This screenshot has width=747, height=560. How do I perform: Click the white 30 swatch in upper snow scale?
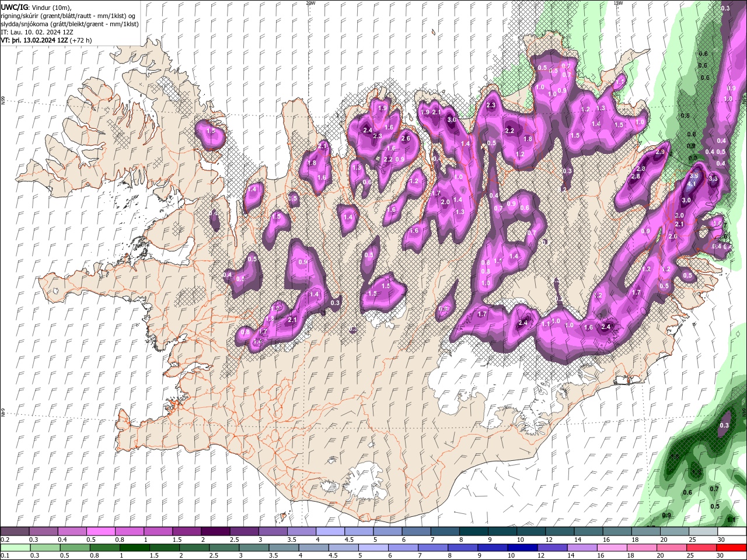(x=732, y=531)
